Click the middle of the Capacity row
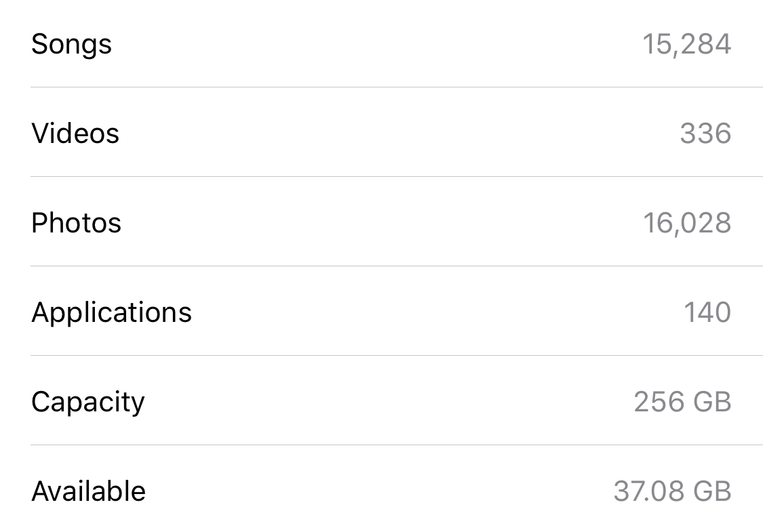 point(381,401)
